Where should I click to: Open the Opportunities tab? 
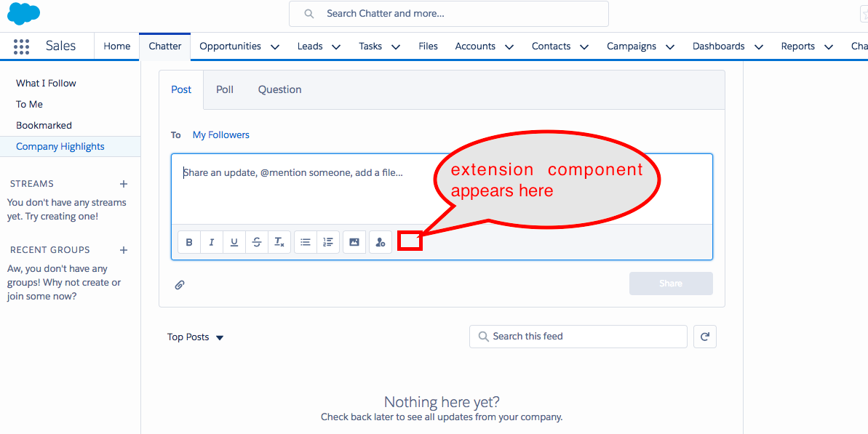pyautogui.click(x=231, y=47)
